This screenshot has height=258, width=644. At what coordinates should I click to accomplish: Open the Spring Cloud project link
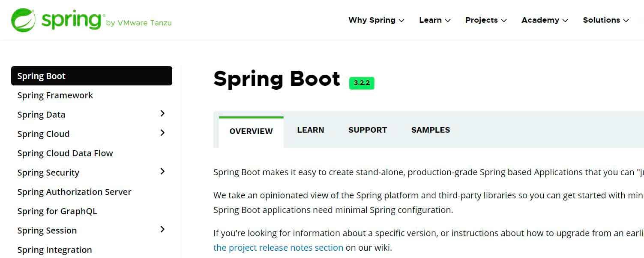43,134
